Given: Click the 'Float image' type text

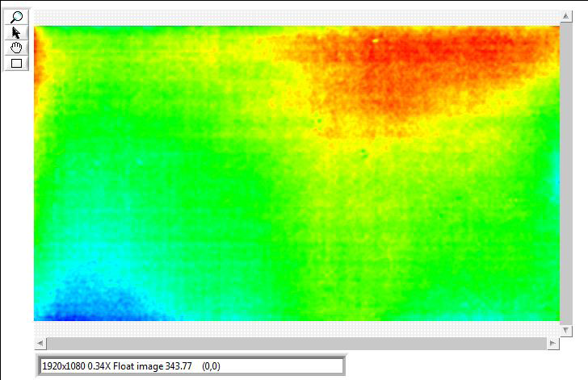Looking at the screenshot, I should click(x=138, y=366).
